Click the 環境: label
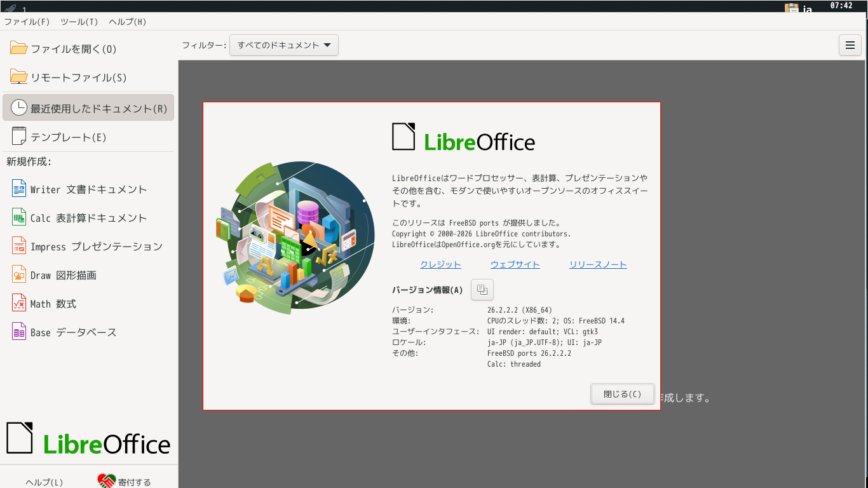 (x=402, y=321)
